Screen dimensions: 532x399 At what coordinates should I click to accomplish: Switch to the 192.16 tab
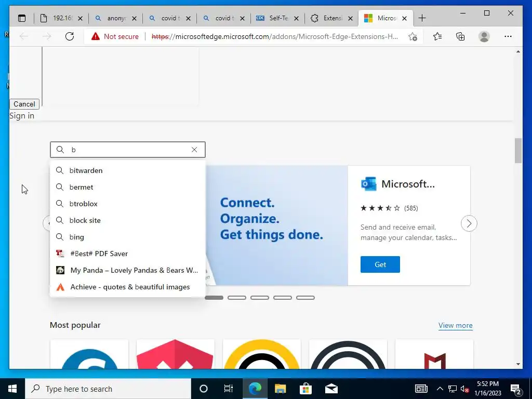pos(61,18)
